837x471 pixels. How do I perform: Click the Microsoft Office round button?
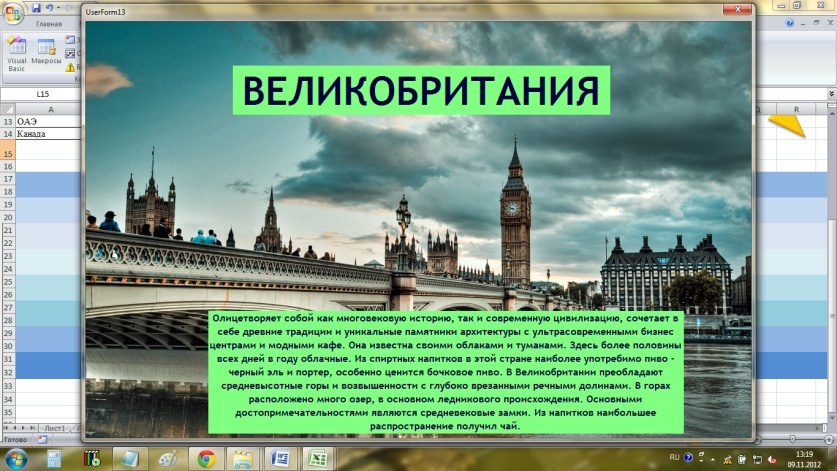pyautogui.click(x=12, y=13)
